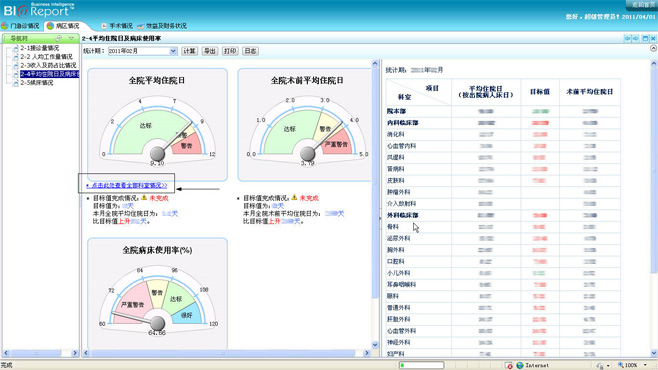This screenshot has height=370, width=658.
Task: Click document icon beside 2-3收入及药占比情况
Action: (16, 66)
